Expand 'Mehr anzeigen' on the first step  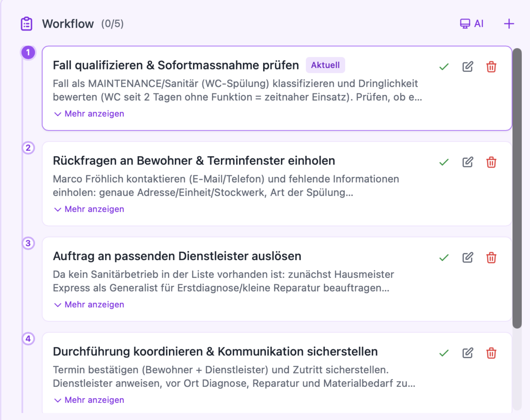point(88,114)
